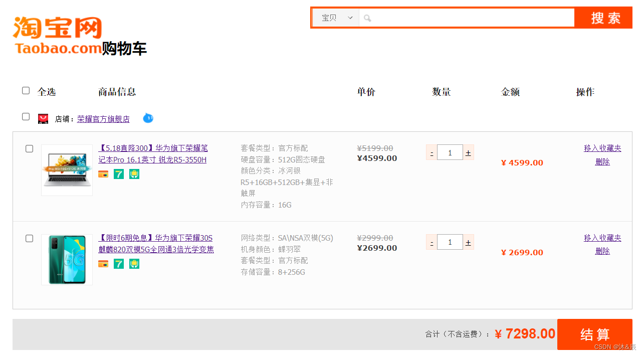Image resolution: width=644 pixels, height=355 pixels.
Task: Open the 荣耀30S 麒麟820 product link
Action: (x=156, y=244)
